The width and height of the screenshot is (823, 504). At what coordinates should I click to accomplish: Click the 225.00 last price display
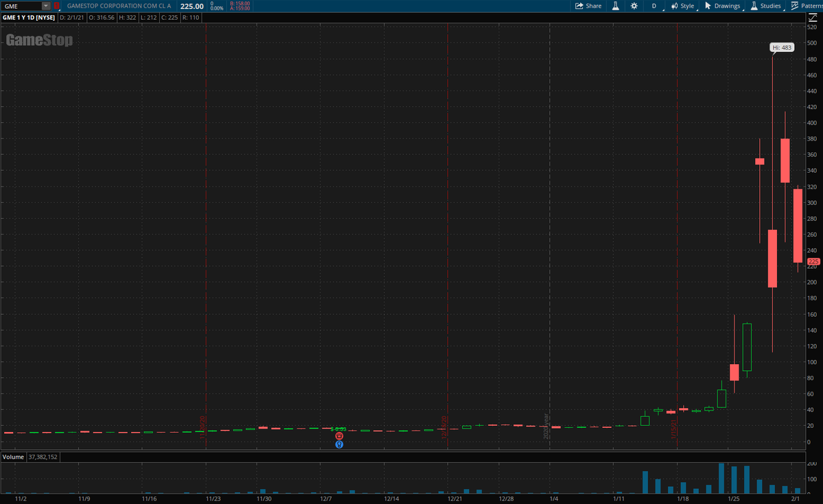coord(192,6)
